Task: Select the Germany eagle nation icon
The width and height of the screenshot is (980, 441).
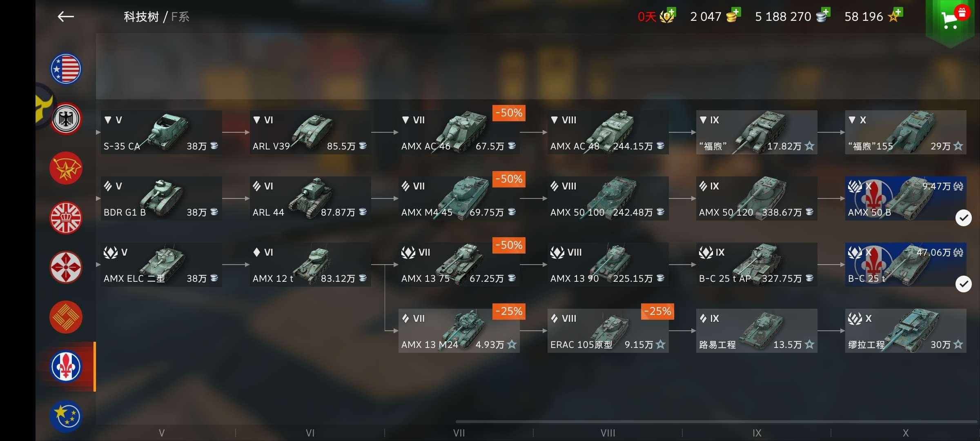Action: pyautogui.click(x=66, y=118)
